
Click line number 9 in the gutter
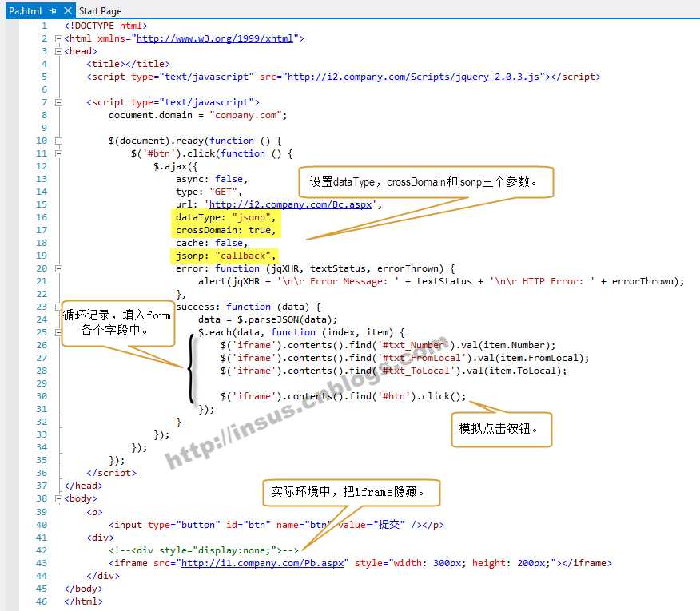(44, 128)
